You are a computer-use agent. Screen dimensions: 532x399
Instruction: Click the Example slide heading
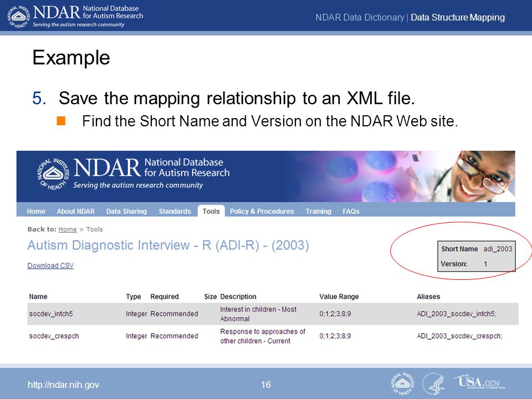tap(71, 58)
